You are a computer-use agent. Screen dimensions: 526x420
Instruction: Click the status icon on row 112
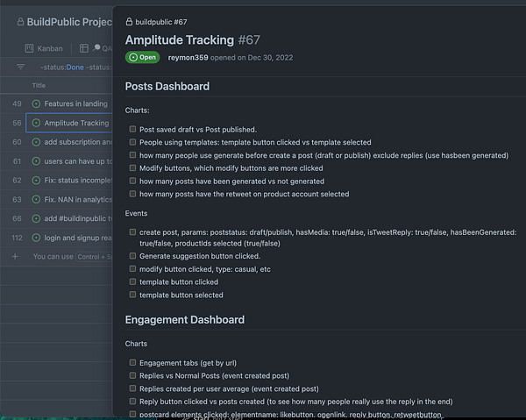(x=37, y=238)
